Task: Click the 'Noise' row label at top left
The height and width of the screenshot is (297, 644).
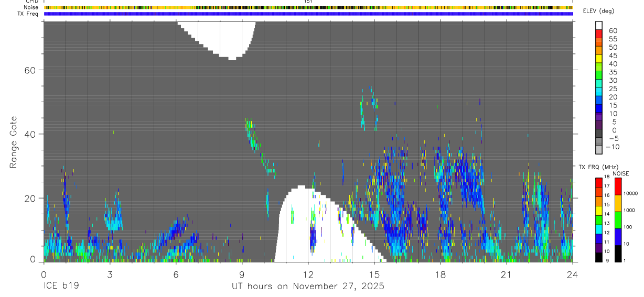Action: 31,7
